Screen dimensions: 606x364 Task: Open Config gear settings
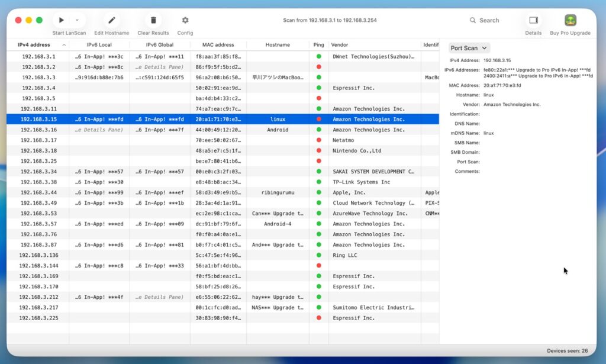[x=185, y=20]
